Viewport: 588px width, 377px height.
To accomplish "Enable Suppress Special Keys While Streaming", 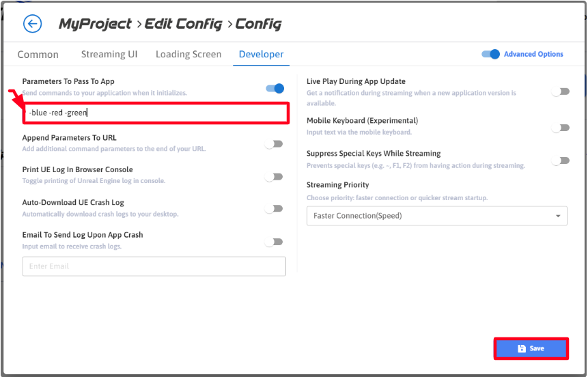I will point(560,161).
